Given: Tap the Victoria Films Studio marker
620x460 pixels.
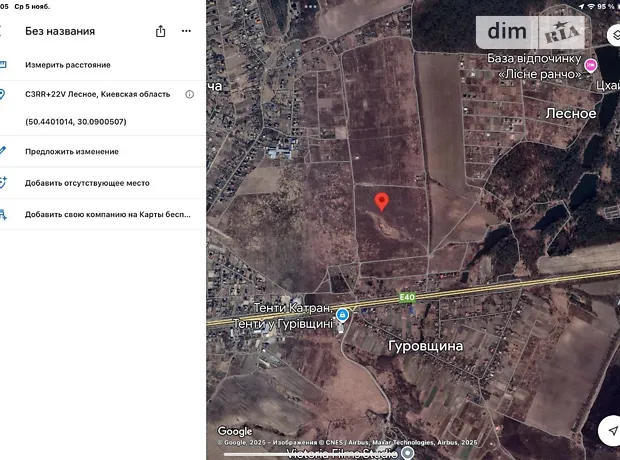Looking at the screenshot, I should (x=406, y=454).
